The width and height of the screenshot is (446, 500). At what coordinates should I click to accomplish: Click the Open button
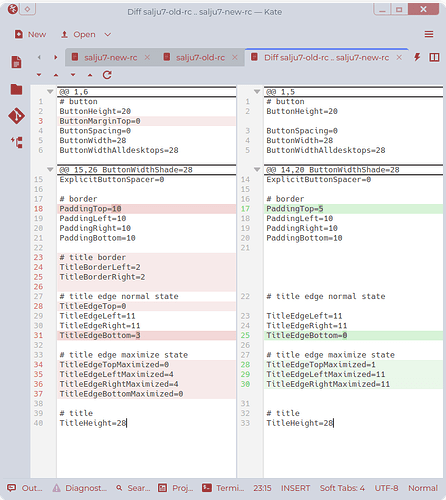click(x=78, y=34)
